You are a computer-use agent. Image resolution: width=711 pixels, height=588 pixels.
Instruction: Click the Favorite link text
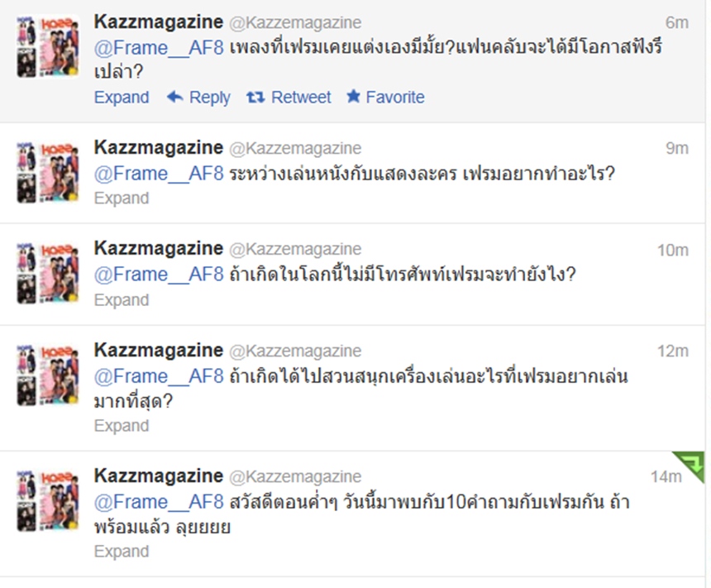point(395,97)
